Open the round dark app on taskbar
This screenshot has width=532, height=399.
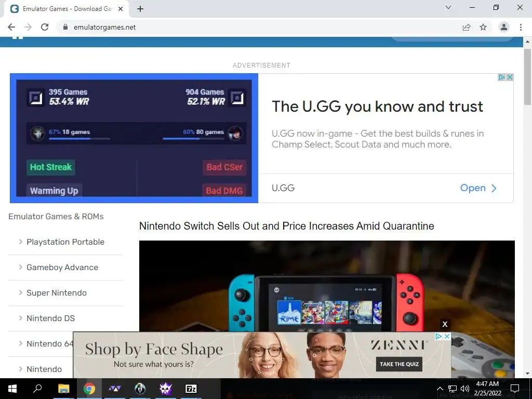coord(140,389)
